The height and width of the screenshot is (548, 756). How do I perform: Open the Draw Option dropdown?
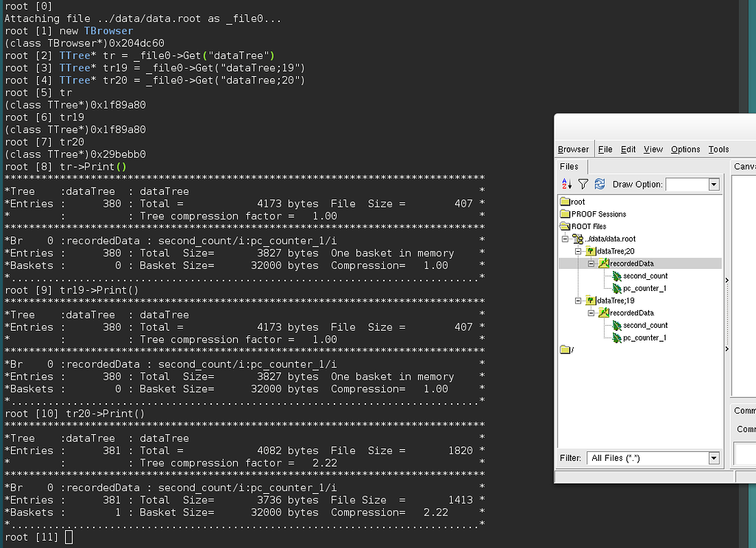click(714, 185)
